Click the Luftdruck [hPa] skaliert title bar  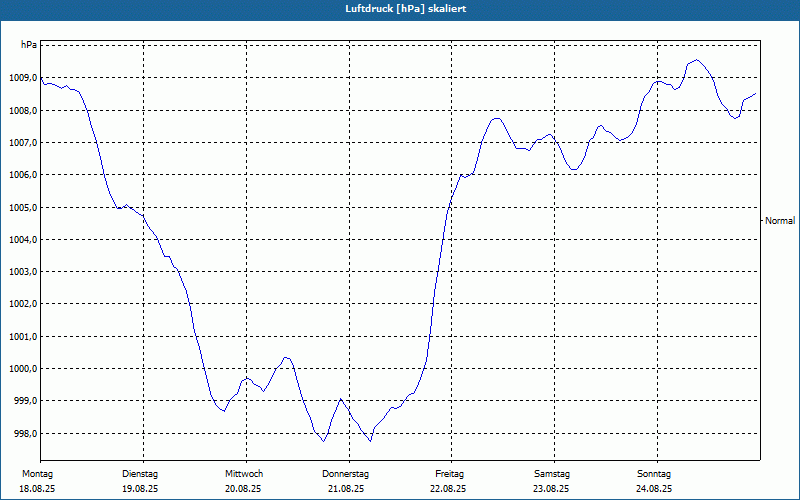click(x=400, y=9)
